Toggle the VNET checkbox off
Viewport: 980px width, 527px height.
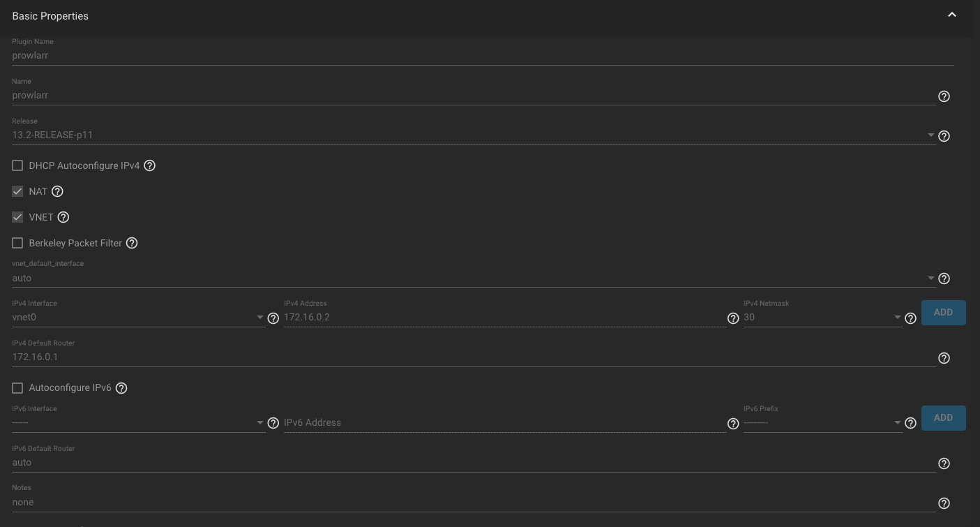(x=18, y=217)
